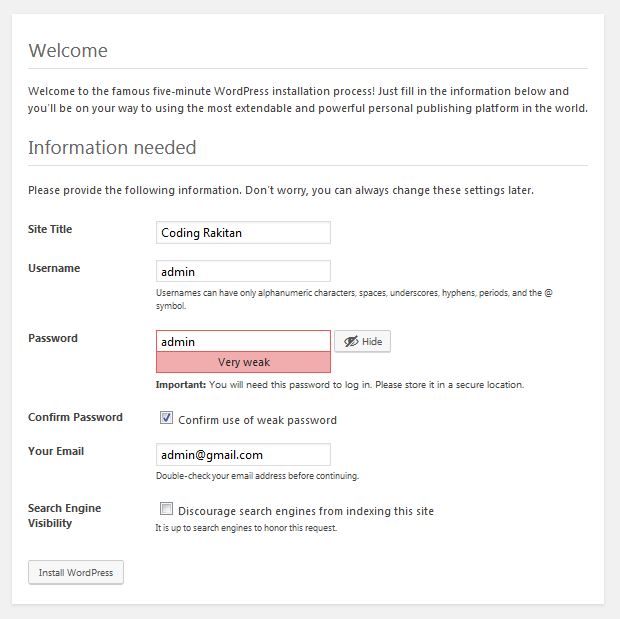Screen dimensions: 620x619
Task: Uncheck Confirm use of weak password
Action: [x=166, y=418]
